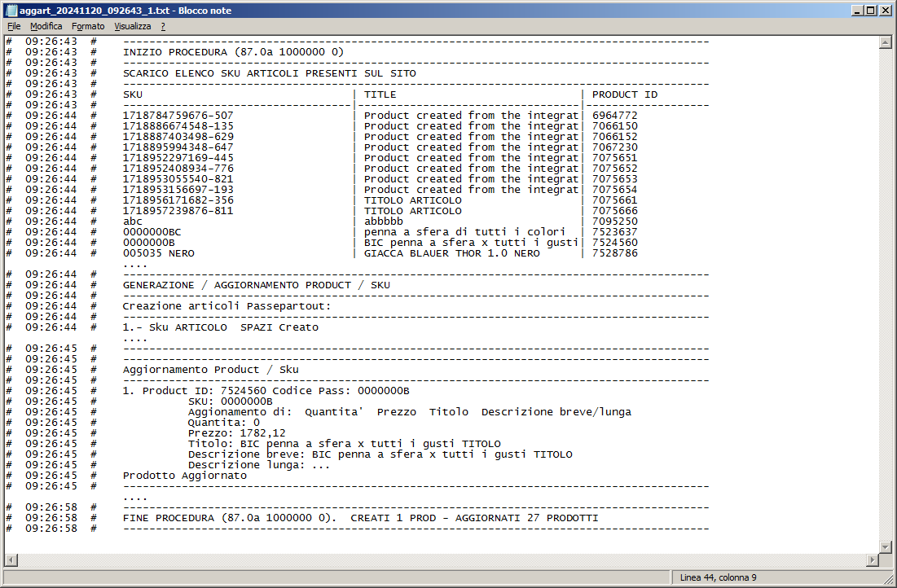Click the '005035 NERO' SKU entry
The image size is (897, 588).
point(158,253)
